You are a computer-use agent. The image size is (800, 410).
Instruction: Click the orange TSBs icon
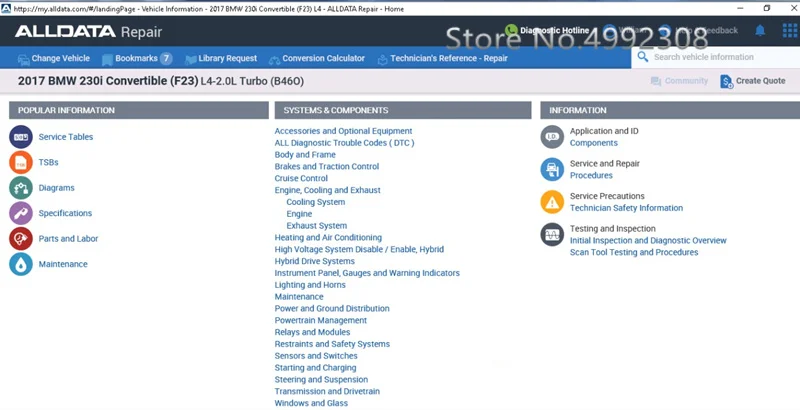[x=21, y=162]
